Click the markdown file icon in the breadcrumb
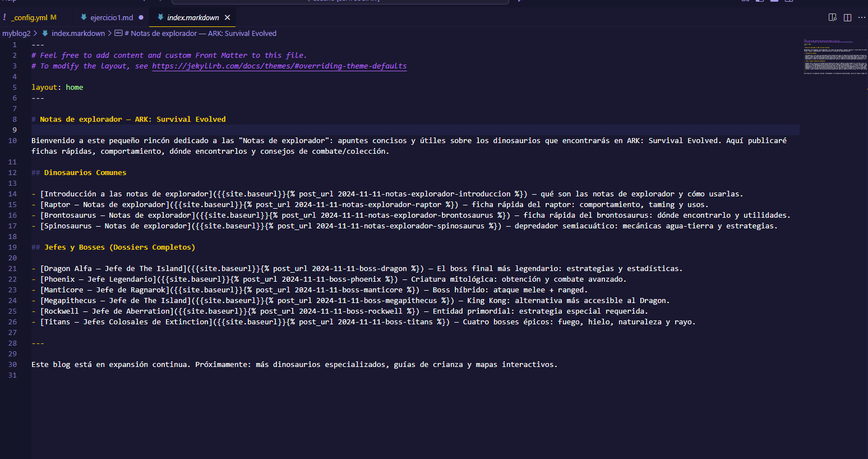 pyautogui.click(x=45, y=34)
